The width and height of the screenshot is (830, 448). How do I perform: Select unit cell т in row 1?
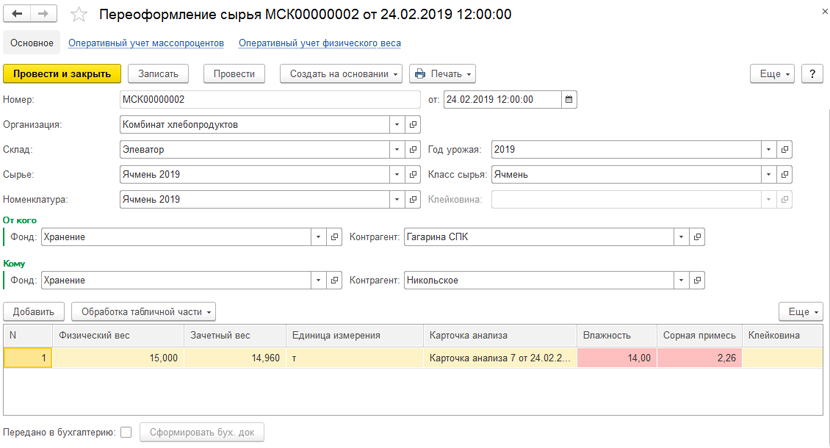[x=355, y=358]
